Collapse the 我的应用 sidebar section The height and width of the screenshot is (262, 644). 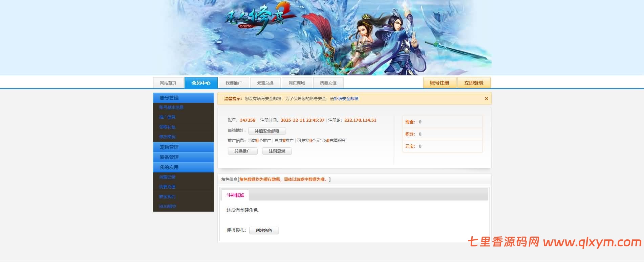point(183,167)
